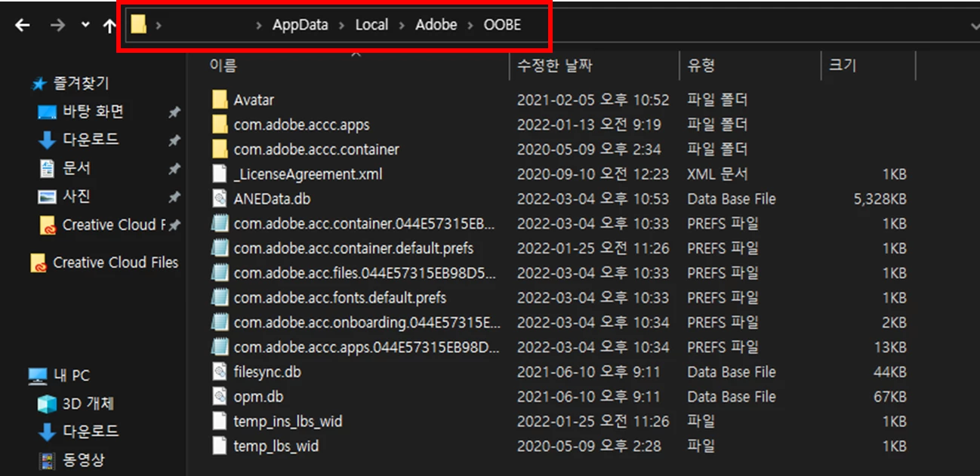Select OOBE in the address breadcrumb

coord(502,25)
